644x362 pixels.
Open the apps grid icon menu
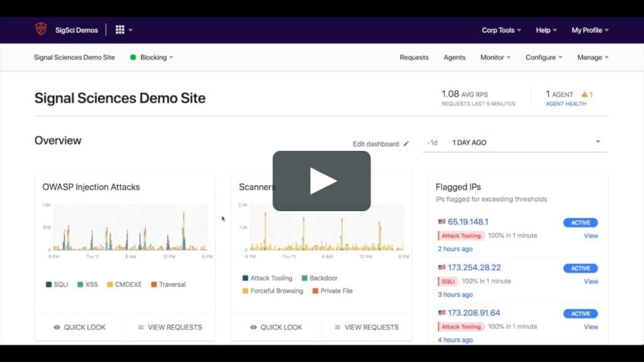pos(120,30)
